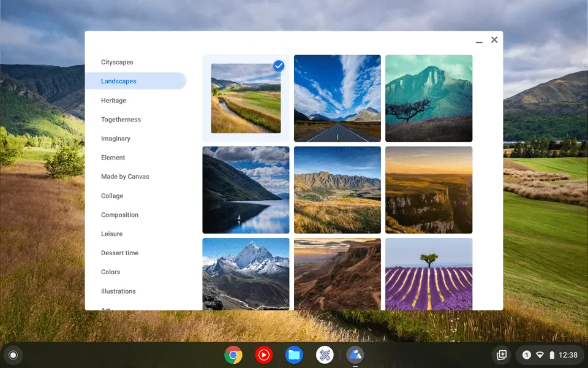Click the clock in the status tray
The height and width of the screenshot is (368, 588).
tap(568, 355)
